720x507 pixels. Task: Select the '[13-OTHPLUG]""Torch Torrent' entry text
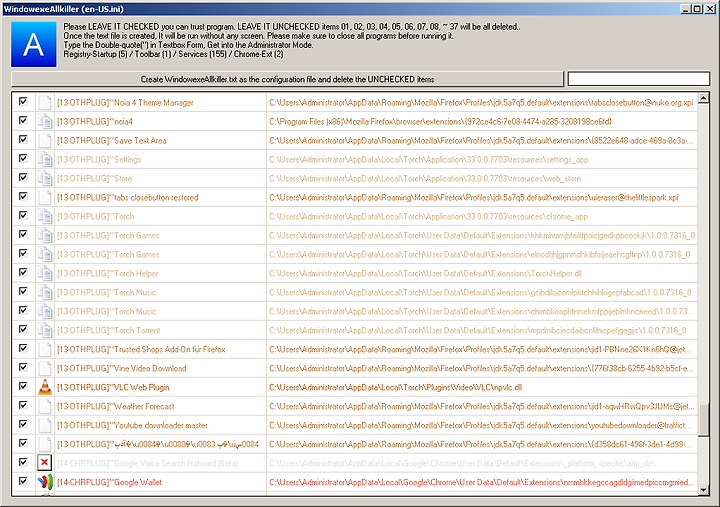coord(108,330)
